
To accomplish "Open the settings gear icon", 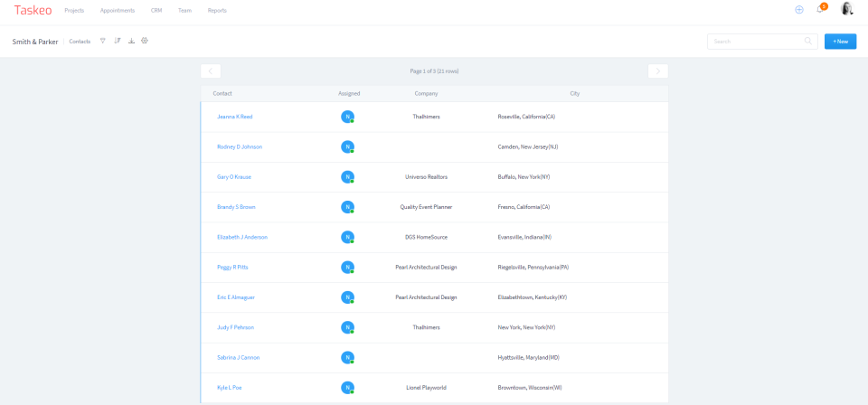I will click(x=145, y=41).
